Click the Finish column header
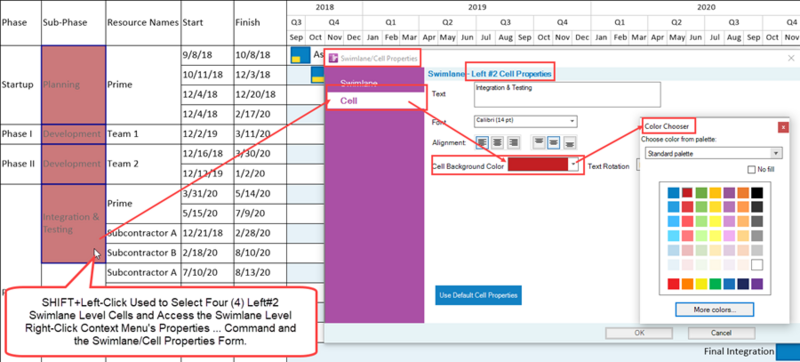The height and width of the screenshot is (362, 800). (x=260, y=22)
